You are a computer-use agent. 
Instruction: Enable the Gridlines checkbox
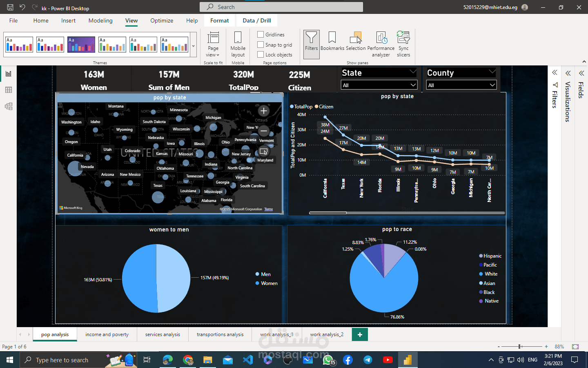coord(261,34)
